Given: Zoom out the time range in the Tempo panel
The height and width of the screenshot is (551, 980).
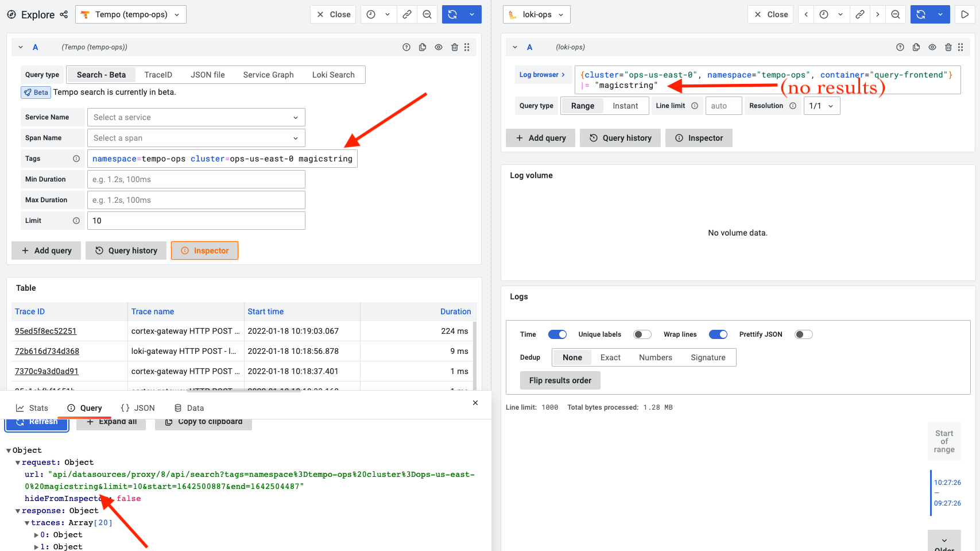Looking at the screenshot, I should click(x=427, y=14).
